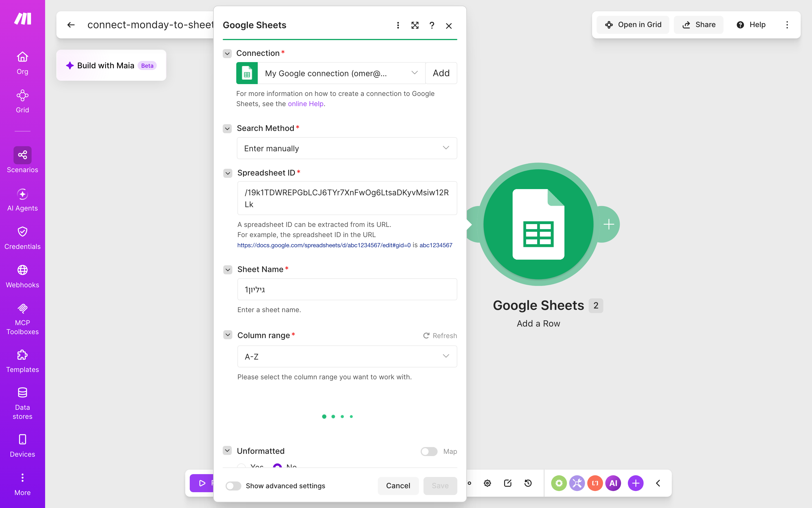Viewport: 812px width, 508px height.
Task: Click inside the Sheet Name field
Action: pos(347,289)
